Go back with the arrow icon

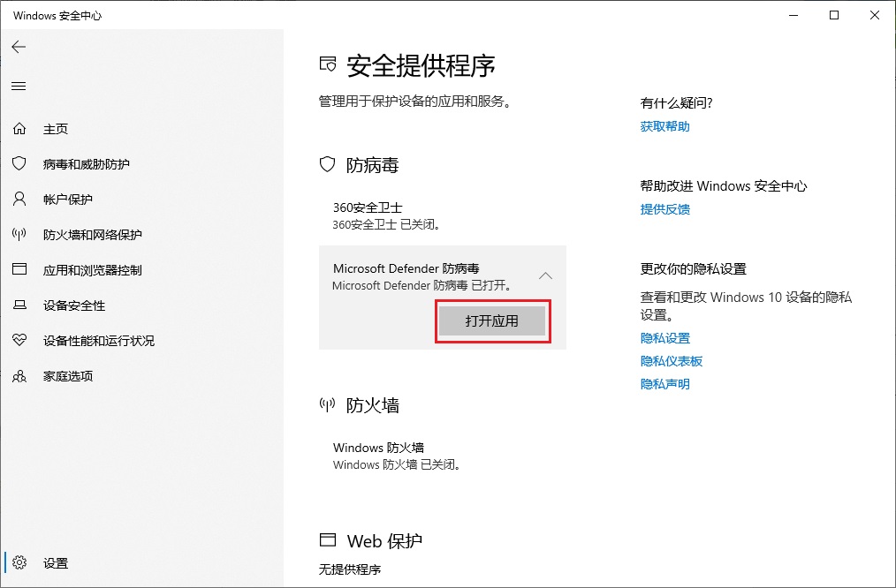point(19,47)
